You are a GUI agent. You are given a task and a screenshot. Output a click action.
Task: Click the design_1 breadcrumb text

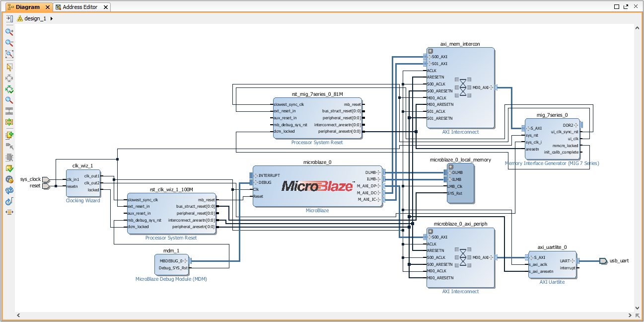coord(35,18)
